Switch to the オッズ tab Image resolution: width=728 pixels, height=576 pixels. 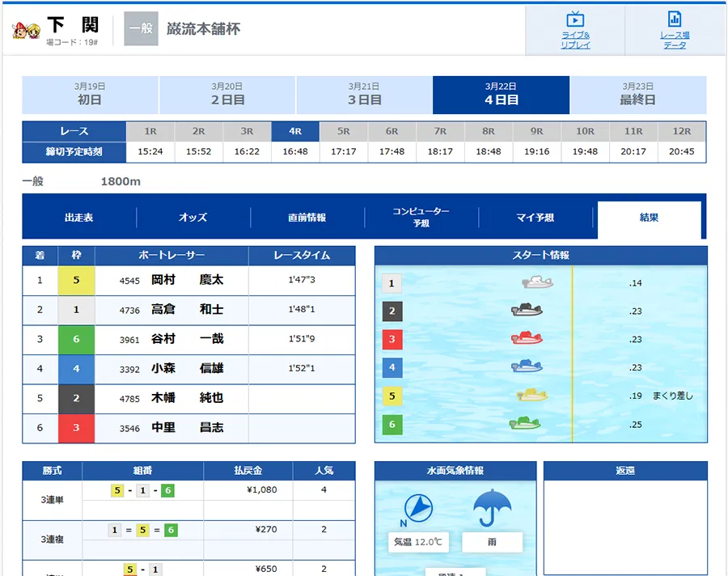pyautogui.click(x=193, y=218)
